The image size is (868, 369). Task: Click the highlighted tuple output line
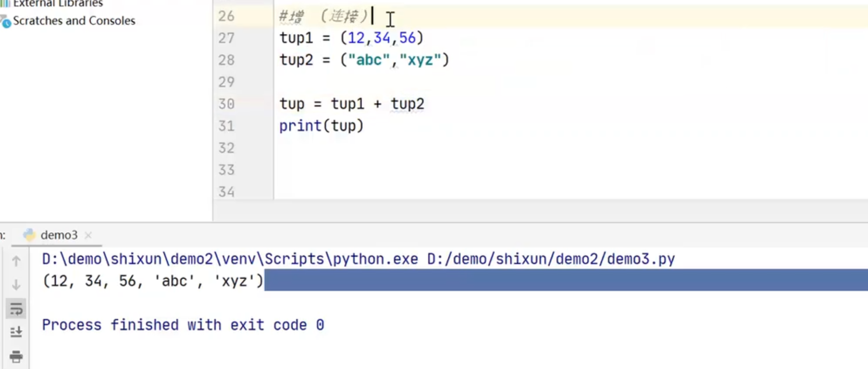153,282
